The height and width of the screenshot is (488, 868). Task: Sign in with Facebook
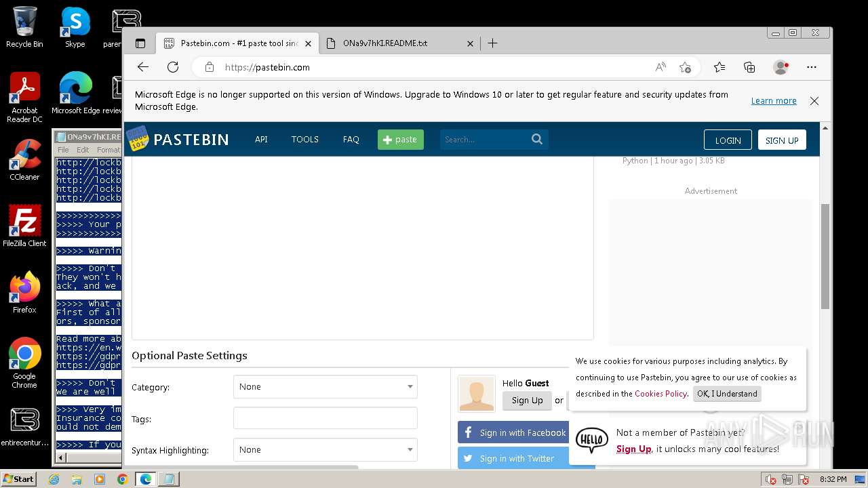[x=515, y=432]
